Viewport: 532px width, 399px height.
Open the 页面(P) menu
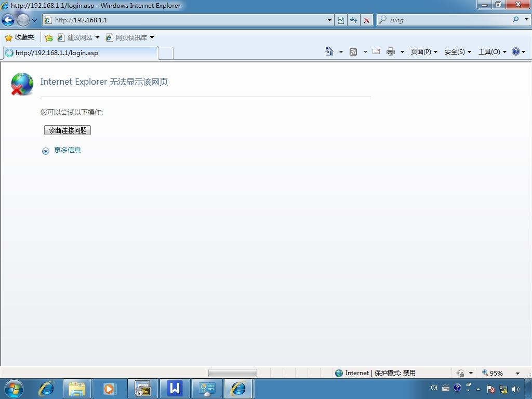[424, 51]
